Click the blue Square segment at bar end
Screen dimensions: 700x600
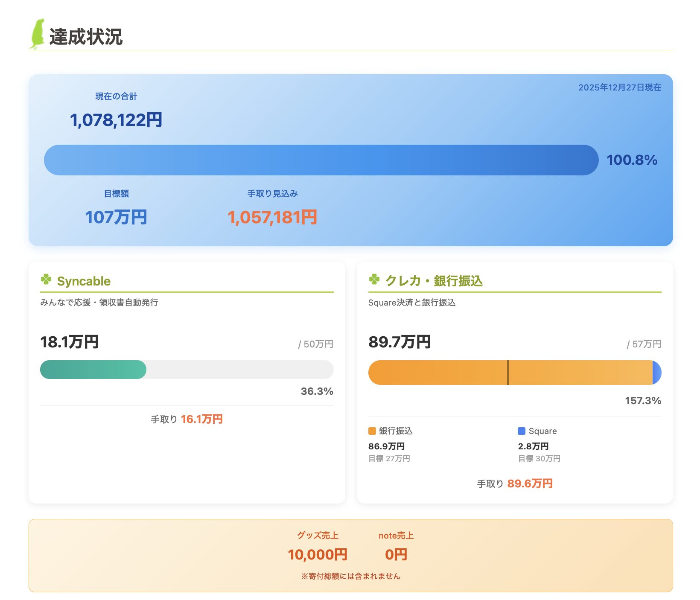pyautogui.click(x=657, y=373)
